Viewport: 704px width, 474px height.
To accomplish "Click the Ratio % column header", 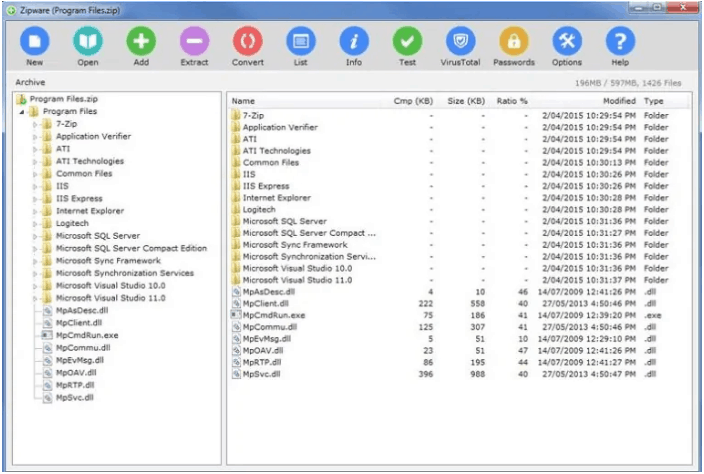I will (x=512, y=101).
